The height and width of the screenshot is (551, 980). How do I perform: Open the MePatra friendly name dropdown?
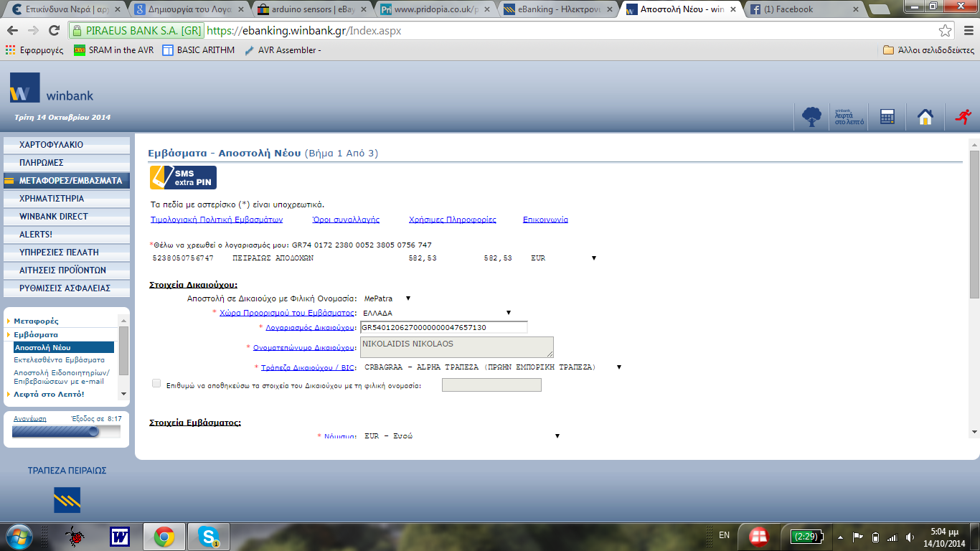(x=408, y=298)
